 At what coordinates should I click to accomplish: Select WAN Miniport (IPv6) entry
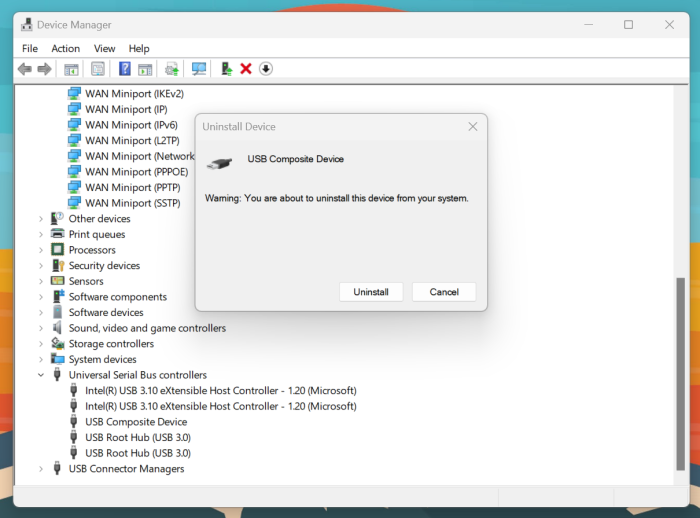[x=131, y=125]
